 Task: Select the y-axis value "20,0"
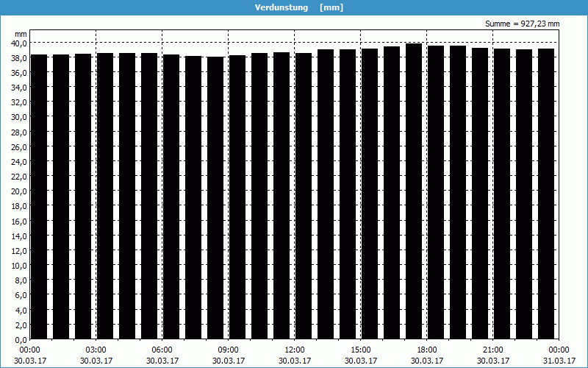click(19, 191)
